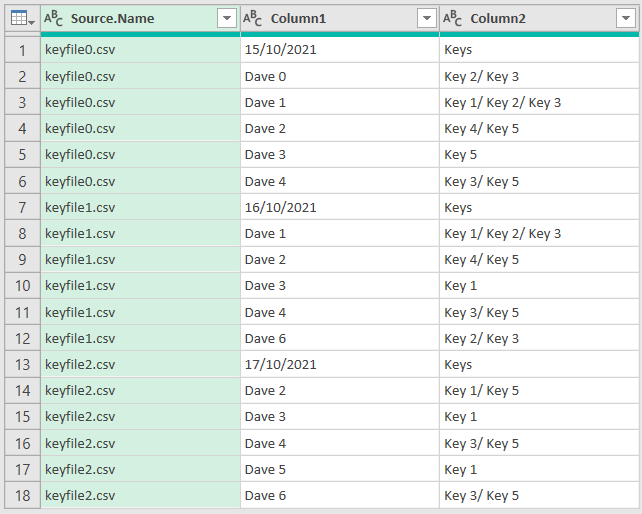Open the table options menu icon

point(23,18)
